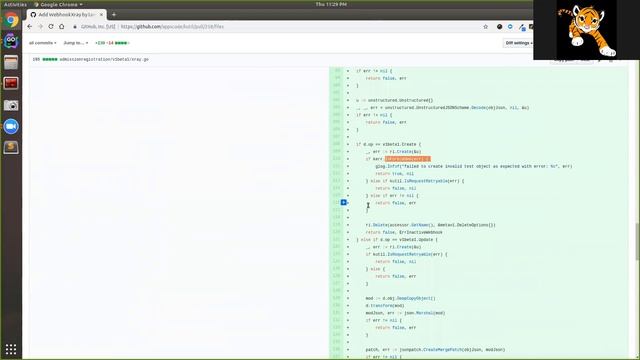This screenshot has width=640, height=360.
Task: Open the red terminal-like dock app
Action: point(11,83)
